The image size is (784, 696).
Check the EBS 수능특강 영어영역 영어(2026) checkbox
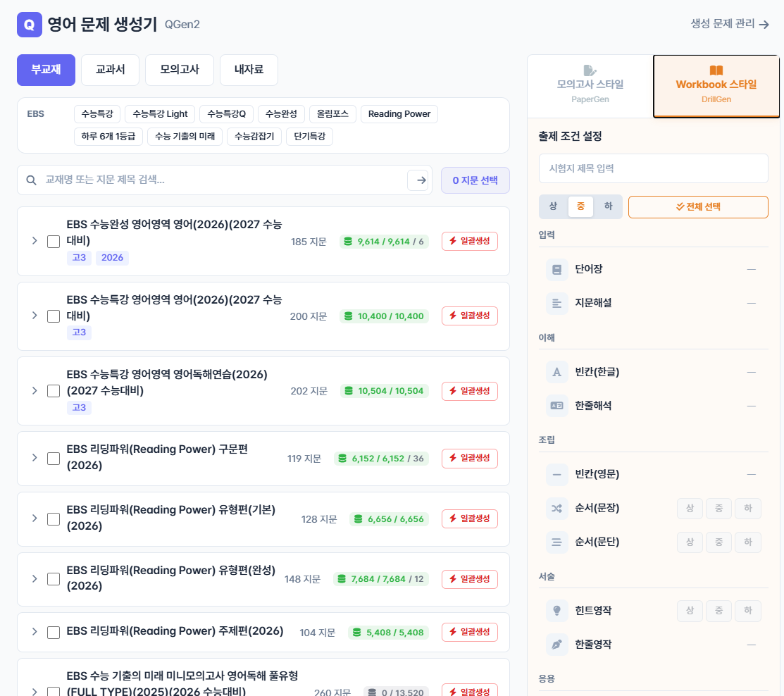point(54,316)
